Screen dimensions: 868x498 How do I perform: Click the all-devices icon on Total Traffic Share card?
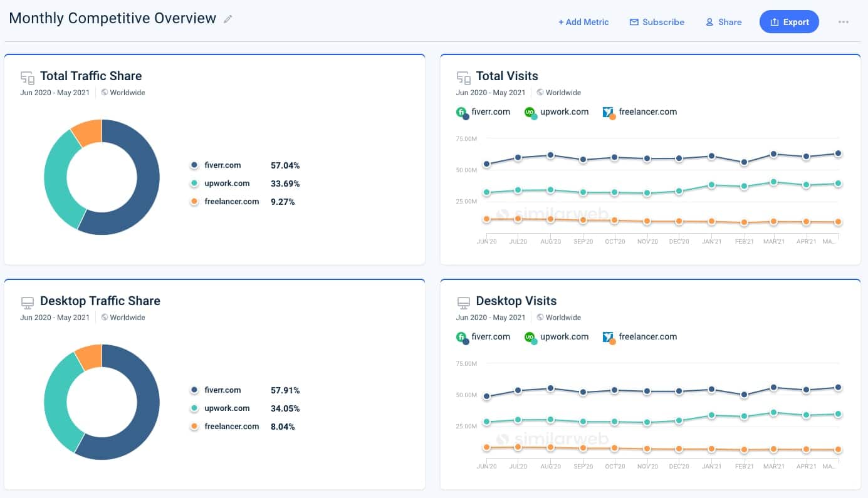[x=27, y=77]
